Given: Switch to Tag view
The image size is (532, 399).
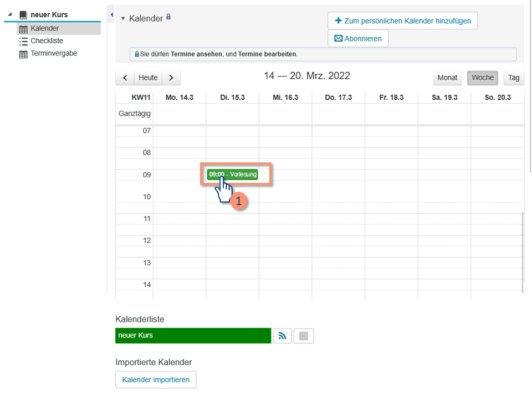Looking at the screenshot, I should (x=514, y=78).
